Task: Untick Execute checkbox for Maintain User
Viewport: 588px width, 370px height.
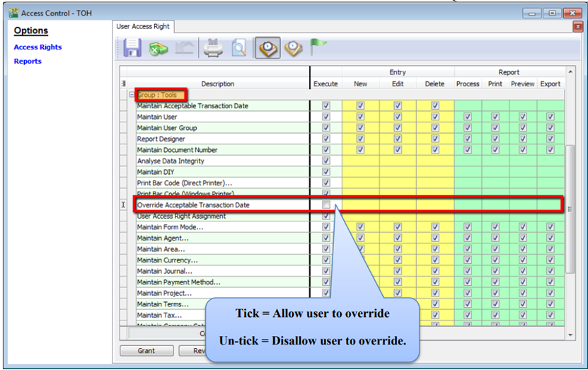Action: pyautogui.click(x=325, y=117)
